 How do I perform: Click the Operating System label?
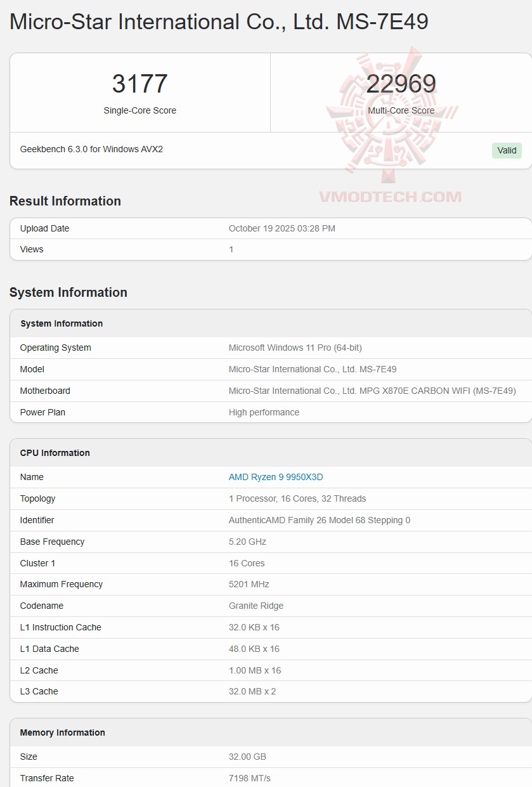(56, 348)
